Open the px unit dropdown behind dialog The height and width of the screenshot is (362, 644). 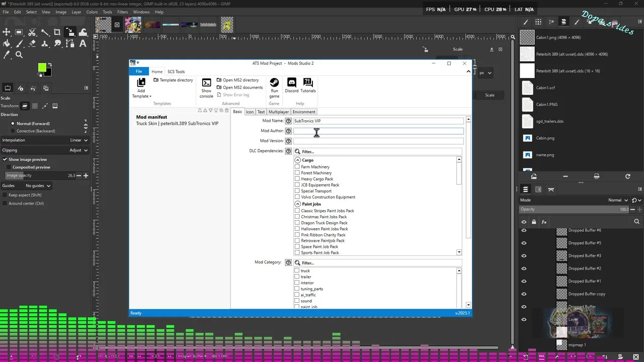coord(486,73)
